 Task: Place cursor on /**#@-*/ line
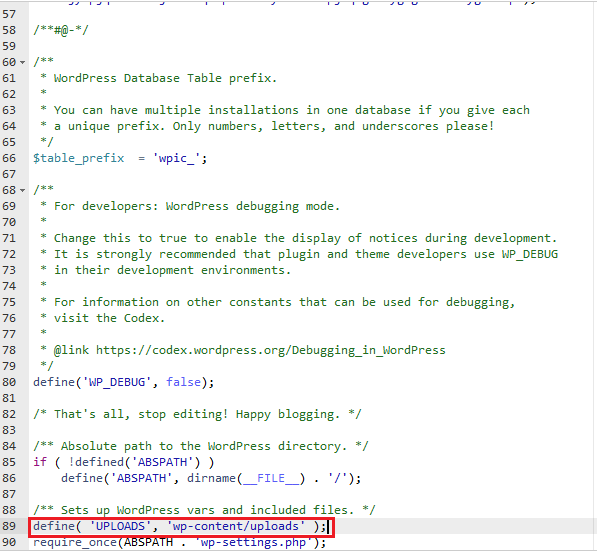click(61, 30)
